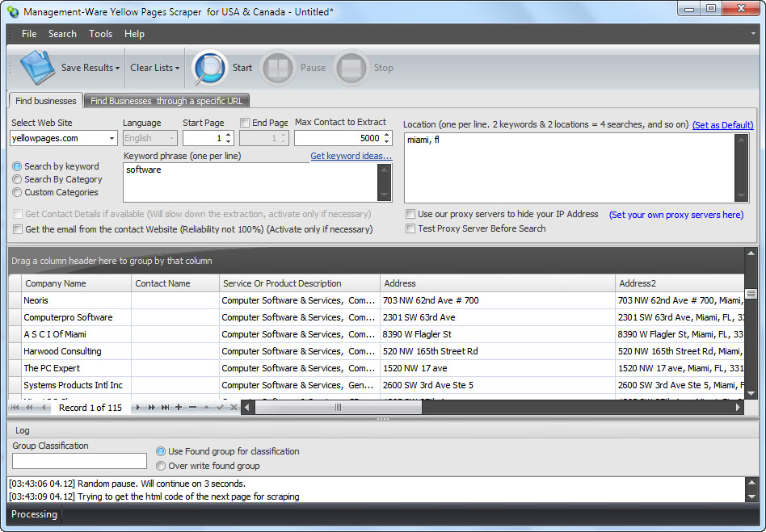Open the File menu
Screen dimensions: 766x532
click(29, 34)
